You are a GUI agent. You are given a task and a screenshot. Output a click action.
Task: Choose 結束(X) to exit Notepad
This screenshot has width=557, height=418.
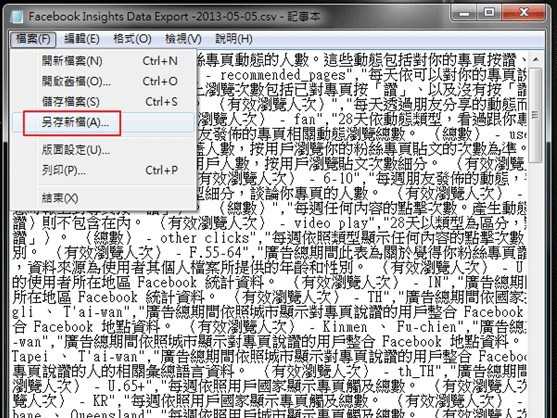(x=104, y=198)
